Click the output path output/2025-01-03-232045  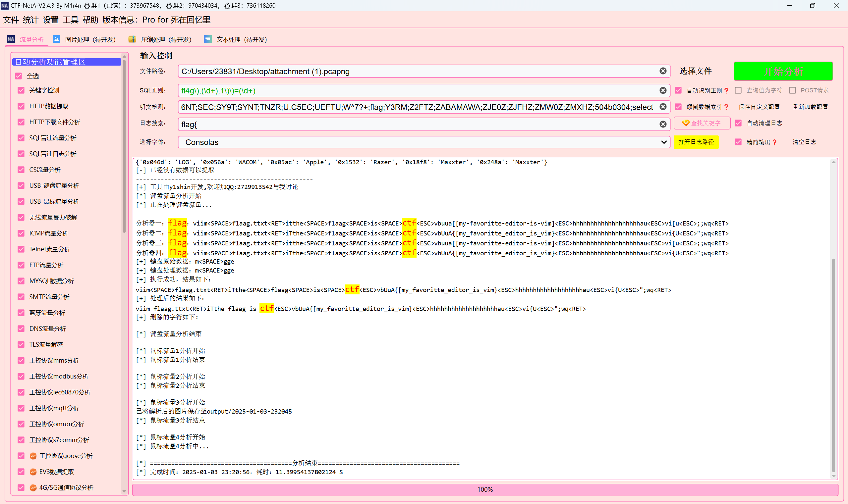(x=249, y=411)
